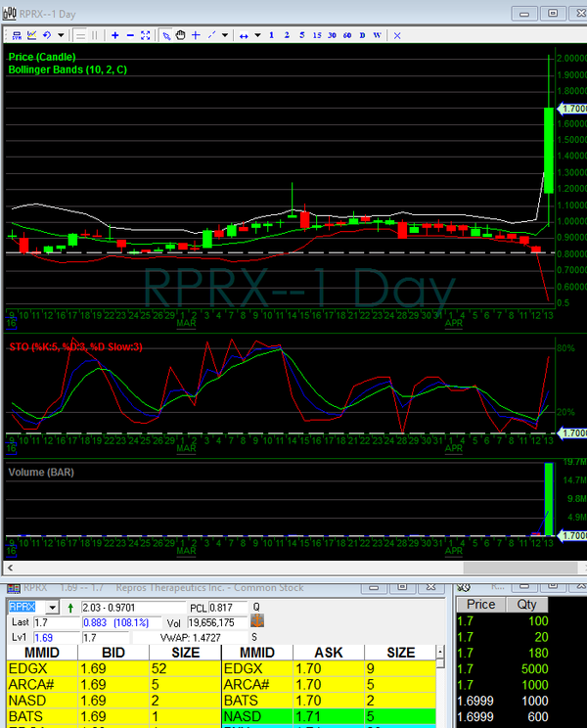Screen dimensions: 587x728
Task: Select the trend line drawing tool
Action: 211,35
